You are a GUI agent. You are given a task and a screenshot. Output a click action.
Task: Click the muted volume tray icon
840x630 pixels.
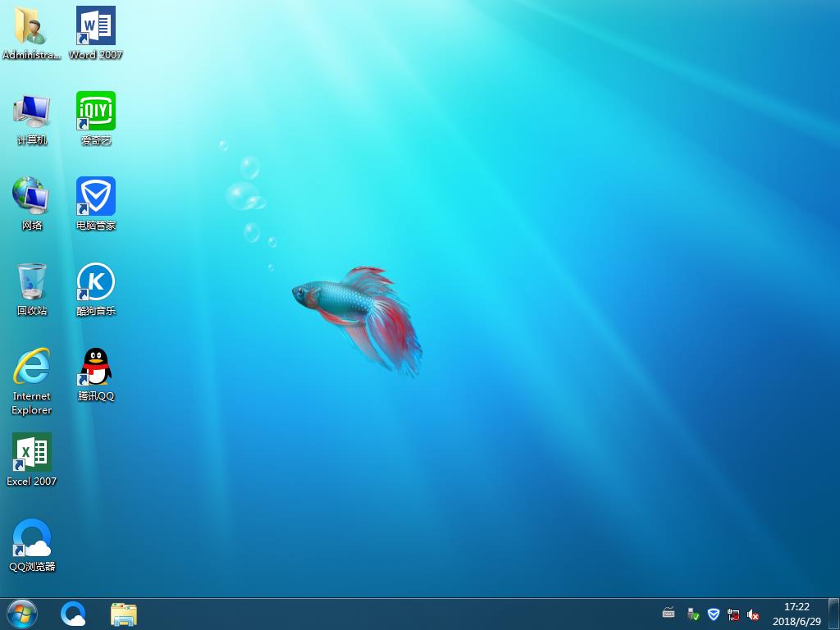tap(753, 614)
